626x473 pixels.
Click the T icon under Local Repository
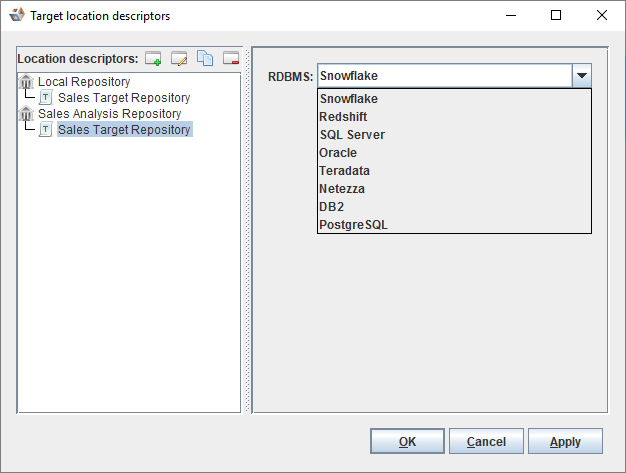tap(46, 97)
